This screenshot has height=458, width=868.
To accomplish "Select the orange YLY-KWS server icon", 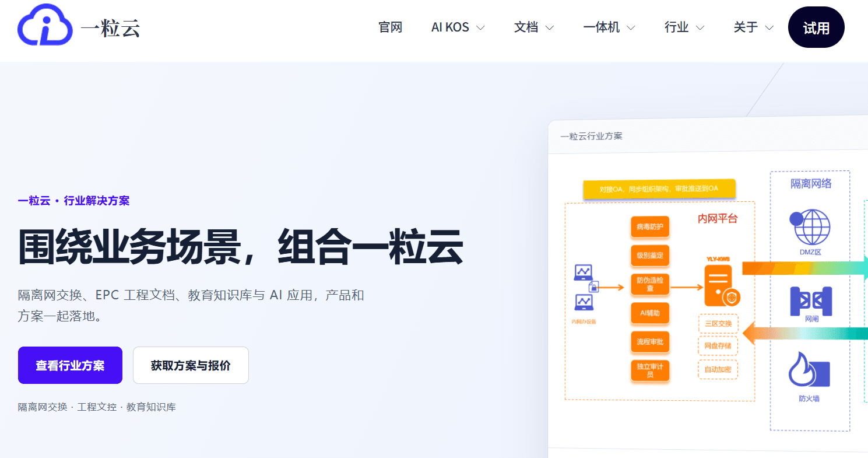I will (x=719, y=285).
